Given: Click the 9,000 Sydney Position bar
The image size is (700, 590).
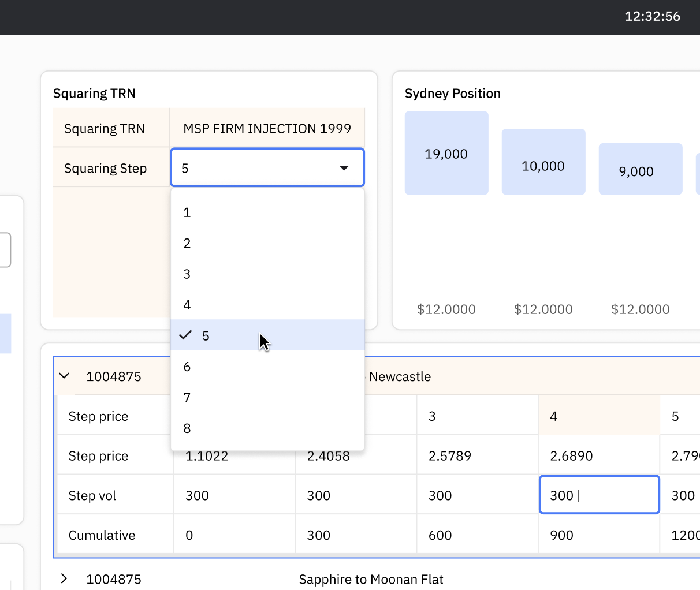Looking at the screenshot, I should [640, 169].
